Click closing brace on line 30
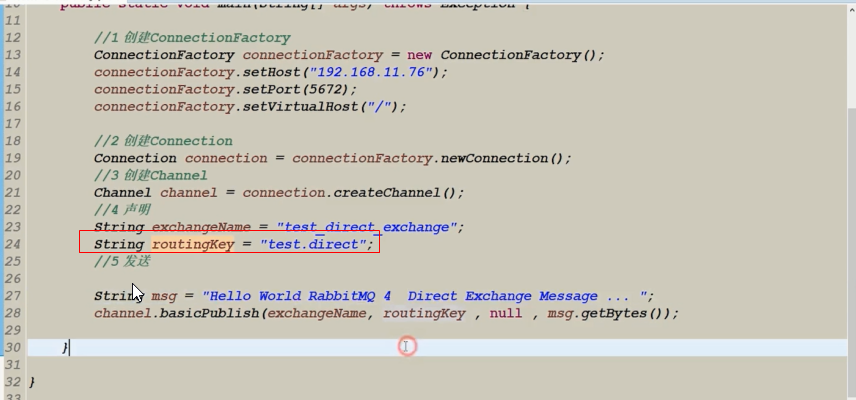 coord(66,348)
